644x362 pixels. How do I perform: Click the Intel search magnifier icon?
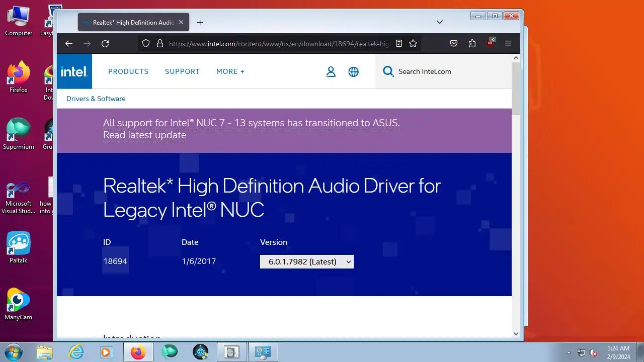(388, 71)
